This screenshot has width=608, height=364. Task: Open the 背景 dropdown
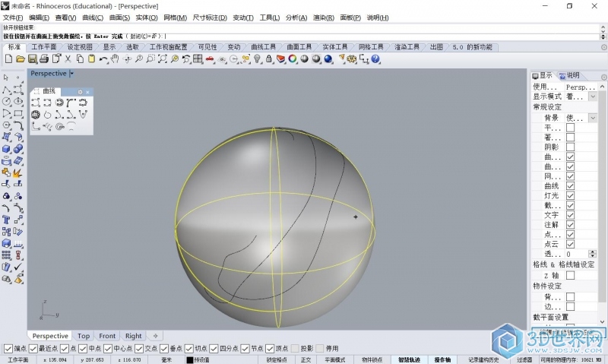point(593,118)
